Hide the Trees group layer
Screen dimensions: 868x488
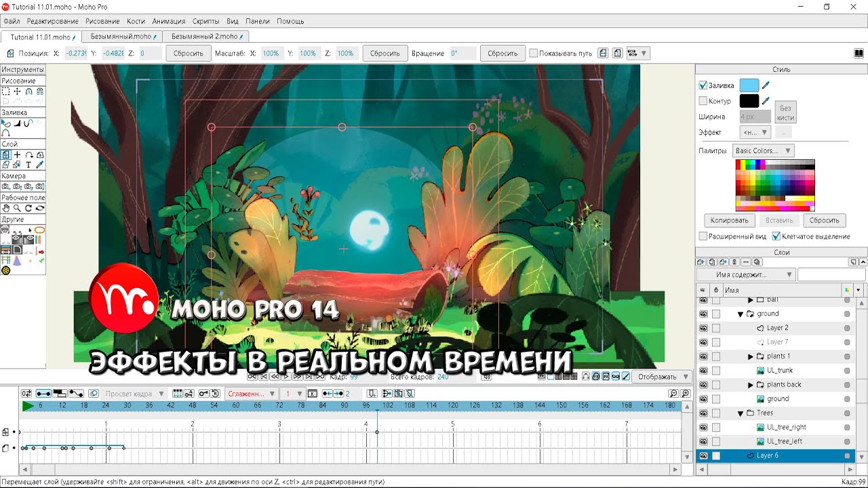point(703,413)
